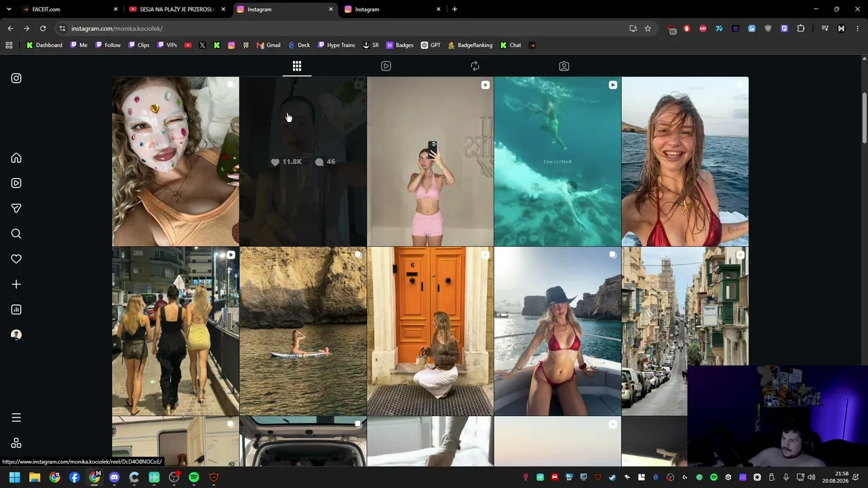Image resolution: width=868 pixels, height=488 pixels.
Task: Open the apps grid in bookmarks bar
Action: pyautogui.click(x=9, y=45)
